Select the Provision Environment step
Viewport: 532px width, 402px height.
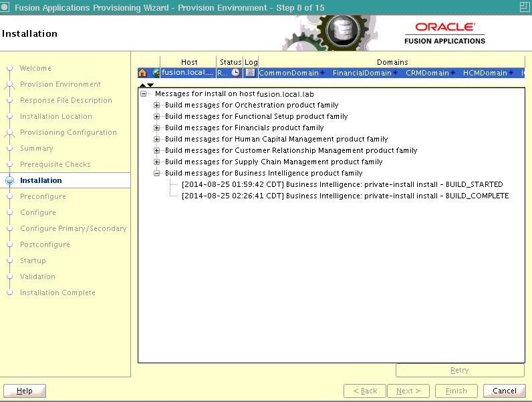[x=60, y=84]
